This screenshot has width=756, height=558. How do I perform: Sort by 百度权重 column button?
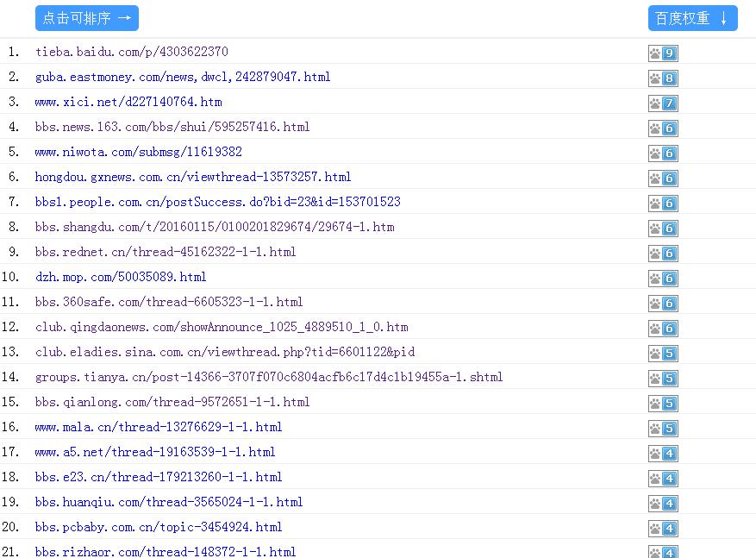[692, 18]
